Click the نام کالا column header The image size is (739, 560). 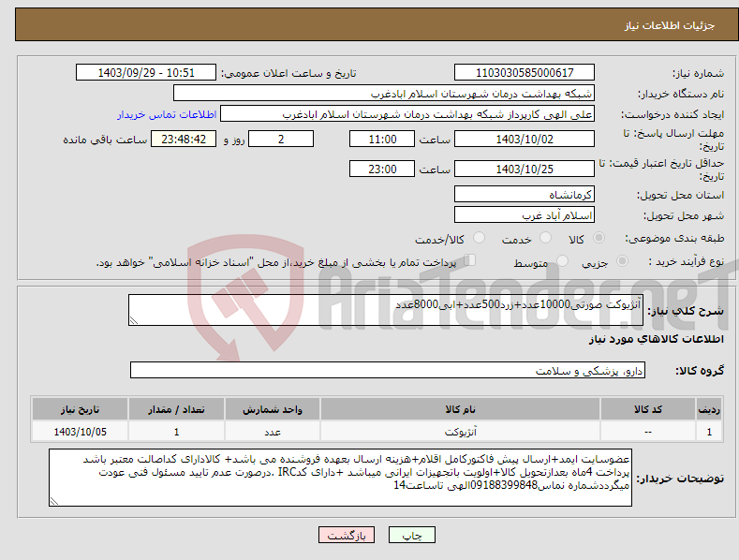coord(460,408)
